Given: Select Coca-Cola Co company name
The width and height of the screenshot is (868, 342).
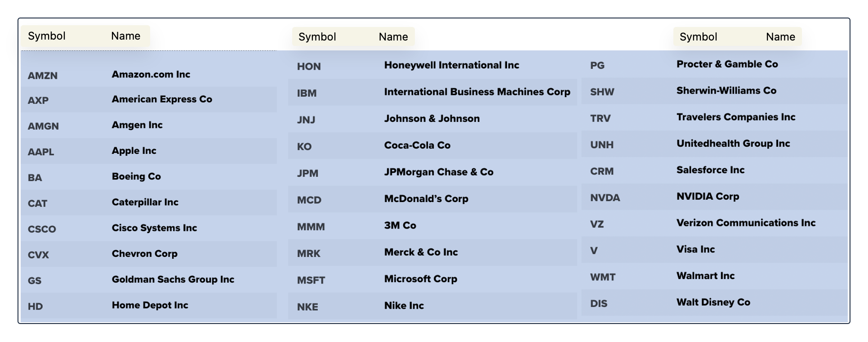Looking at the screenshot, I should click(x=417, y=145).
